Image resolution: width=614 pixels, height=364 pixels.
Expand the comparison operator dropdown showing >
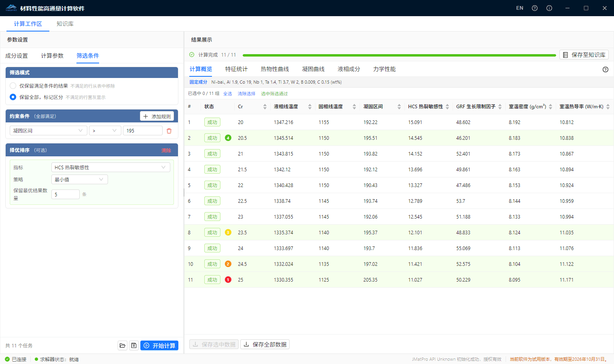(105, 130)
